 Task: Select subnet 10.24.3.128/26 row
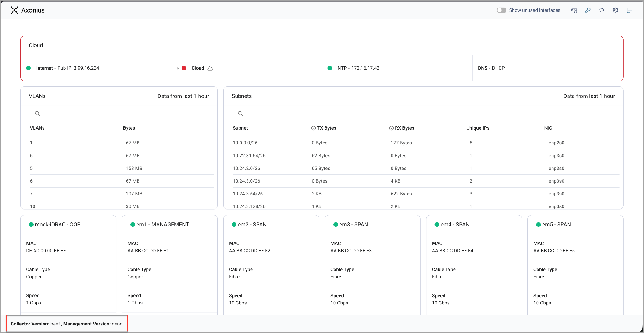point(426,205)
